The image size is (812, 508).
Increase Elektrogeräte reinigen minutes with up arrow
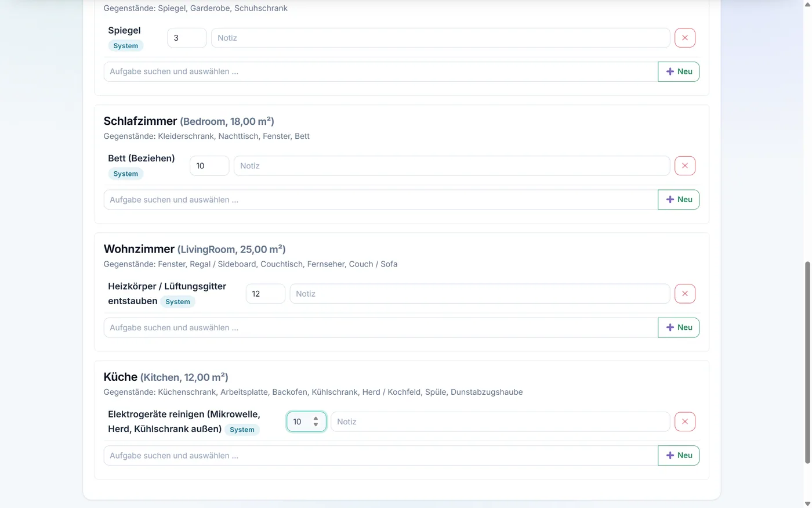click(316, 418)
